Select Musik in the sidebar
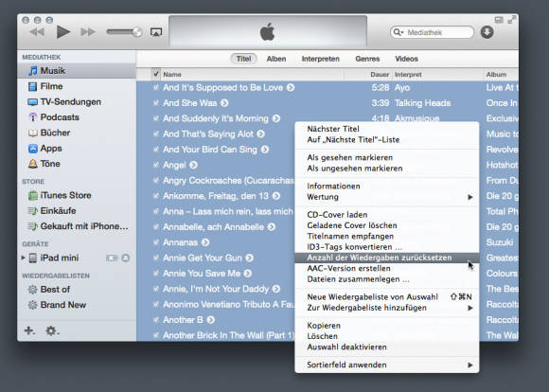Viewport: 549px width, 392px height. click(77, 71)
